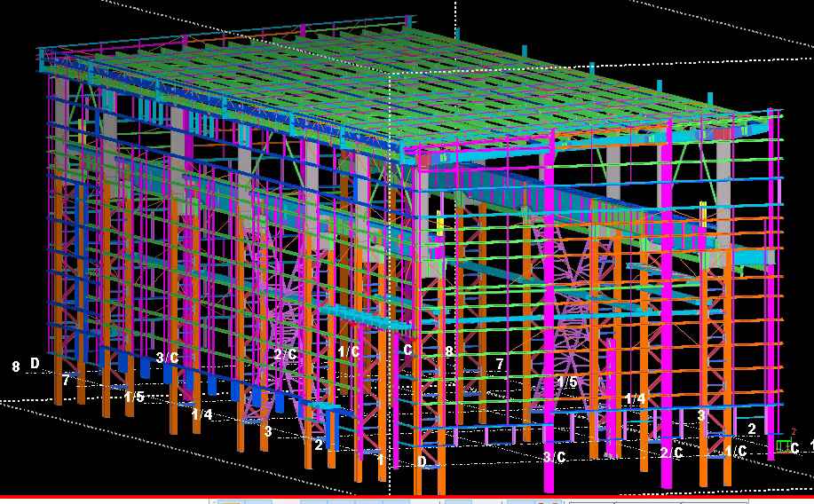
Task: Click the 3/C grid label on left facade
Action: tap(168, 358)
